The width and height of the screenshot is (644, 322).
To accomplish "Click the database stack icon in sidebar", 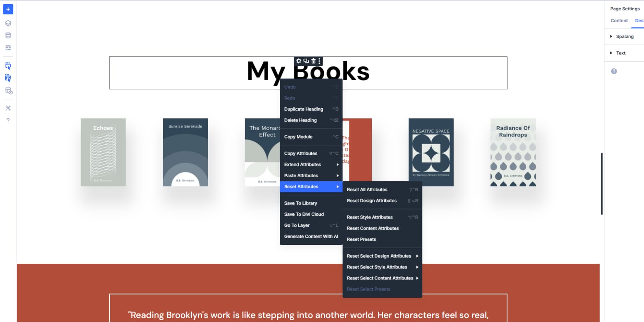I will tap(8, 35).
